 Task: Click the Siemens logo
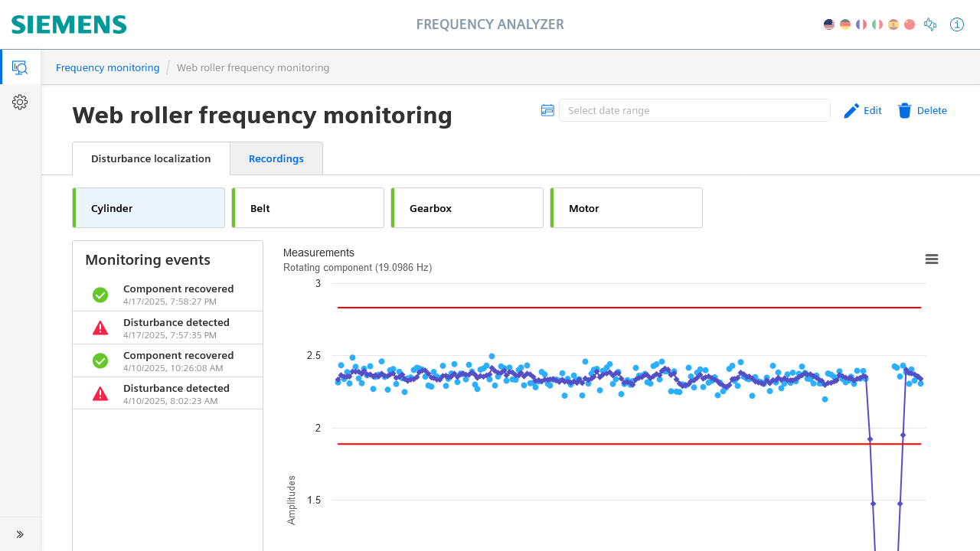(69, 24)
